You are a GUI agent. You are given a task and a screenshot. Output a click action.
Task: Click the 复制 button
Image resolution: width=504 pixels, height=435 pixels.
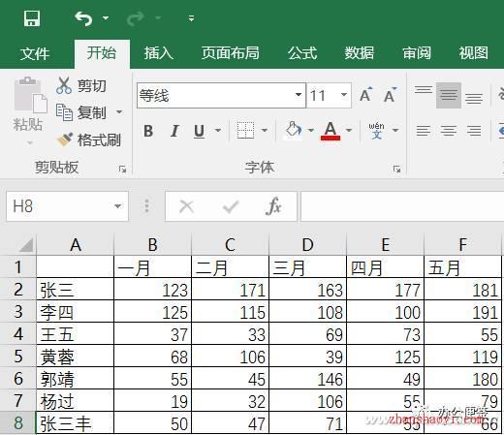click(x=81, y=112)
